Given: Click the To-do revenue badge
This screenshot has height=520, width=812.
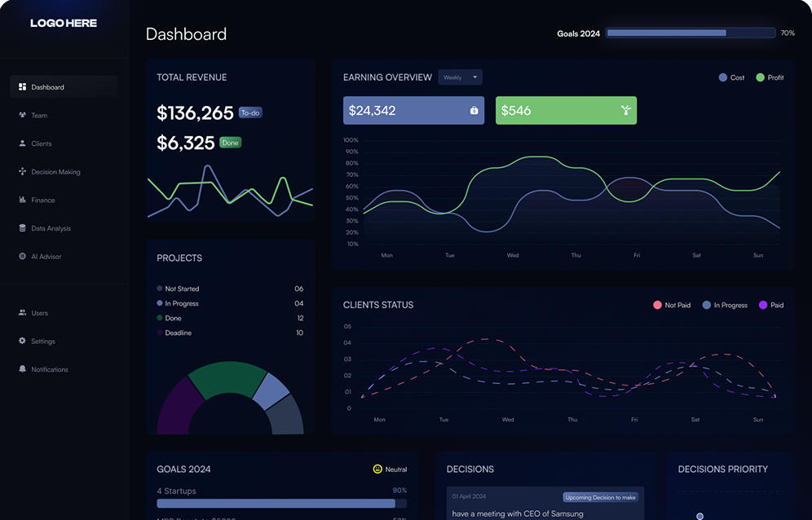Looking at the screenshot, I should point(250,113).
